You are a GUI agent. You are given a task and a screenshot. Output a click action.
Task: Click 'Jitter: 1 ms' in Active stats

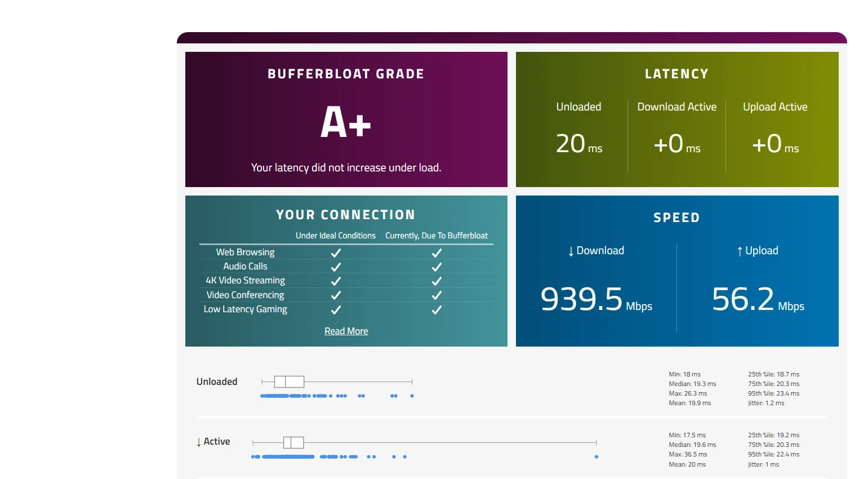pyautogui.click(x=763, y=464)
